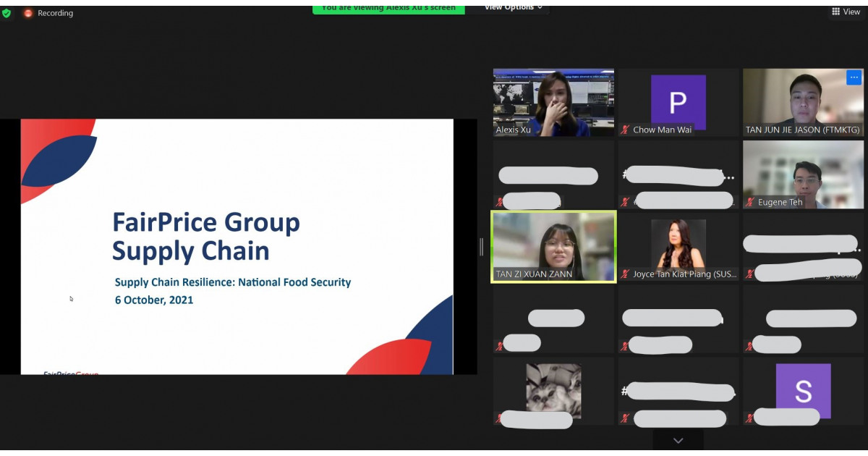The image size is (868, 456).
Task: Click the red Recording indicator
Action: click(29, 12)
